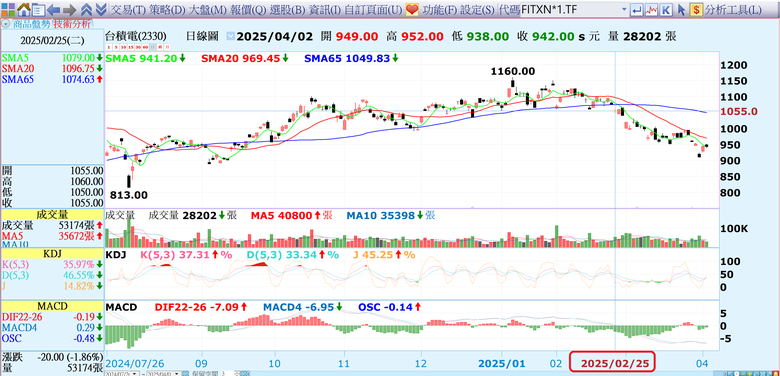Select the 10-minute period button
This screenshot has height=376, width=780.
click(x=123, y=48)
